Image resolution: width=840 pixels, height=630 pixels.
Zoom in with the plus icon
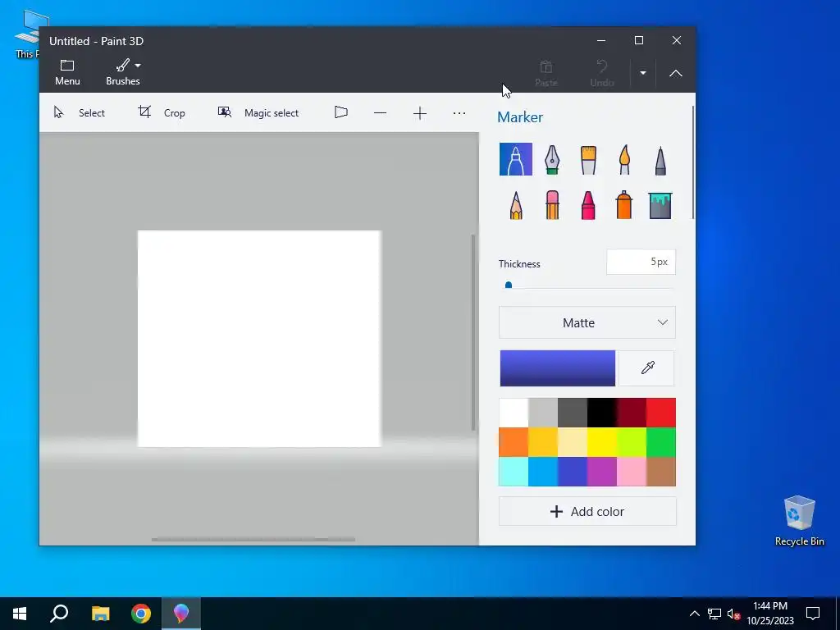(420, 113)
